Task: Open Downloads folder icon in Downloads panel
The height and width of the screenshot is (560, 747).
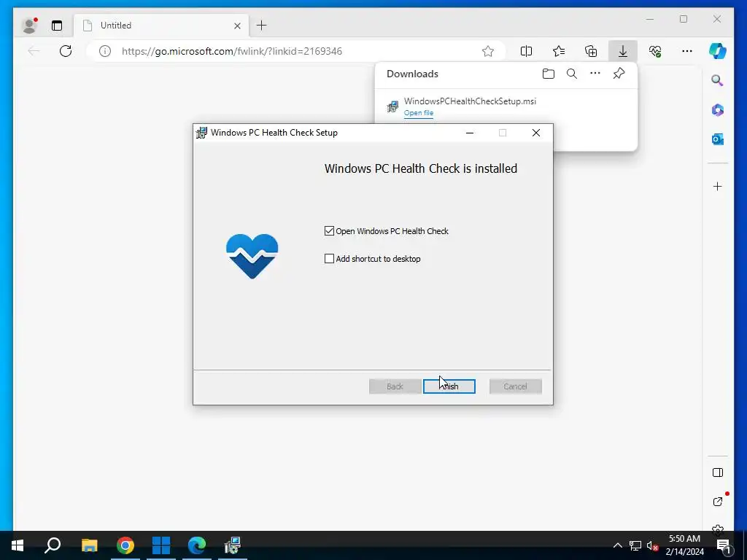Action: (549, 74)
